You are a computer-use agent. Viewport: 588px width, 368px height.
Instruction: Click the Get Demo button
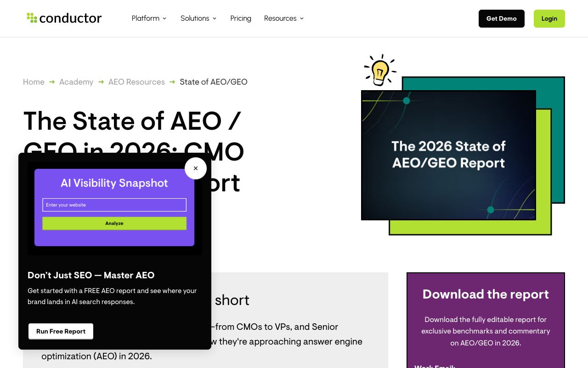[x=502, y=18]
